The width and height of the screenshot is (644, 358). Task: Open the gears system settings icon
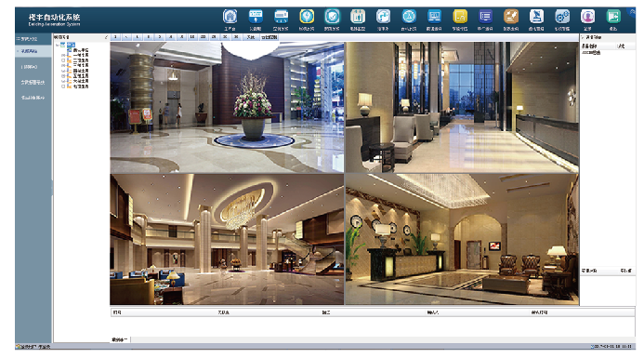click(562, 17)
